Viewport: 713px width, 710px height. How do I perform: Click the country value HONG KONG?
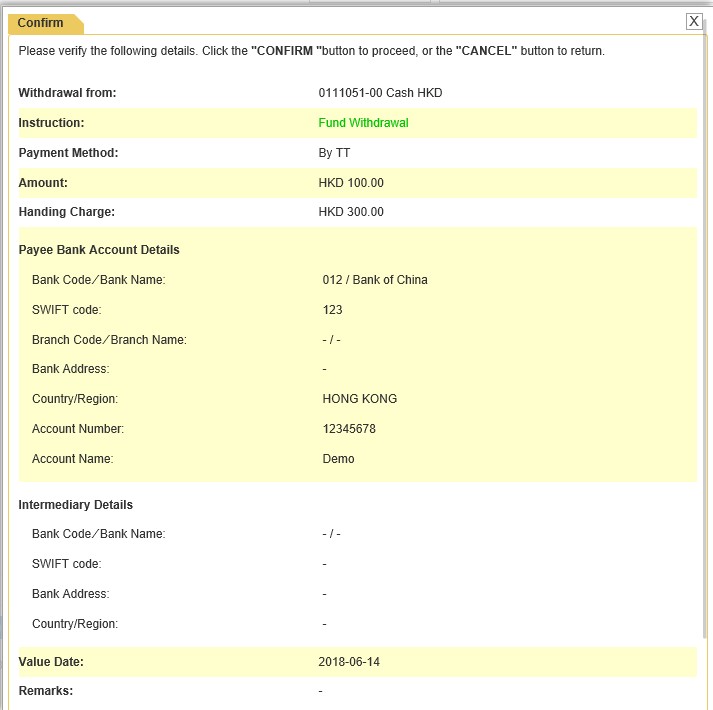[x=360, y=399]
